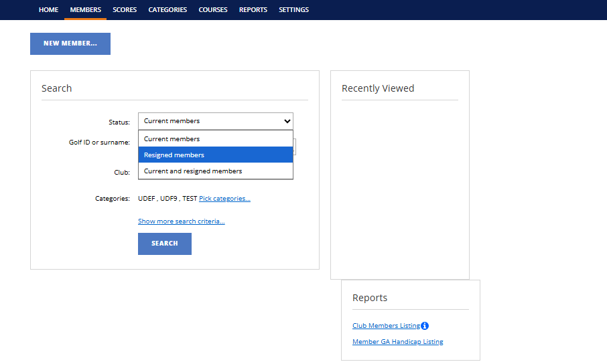The image size is (607, 364).
Task: Select Resigned members option
Action: click(x=216, y=155)
